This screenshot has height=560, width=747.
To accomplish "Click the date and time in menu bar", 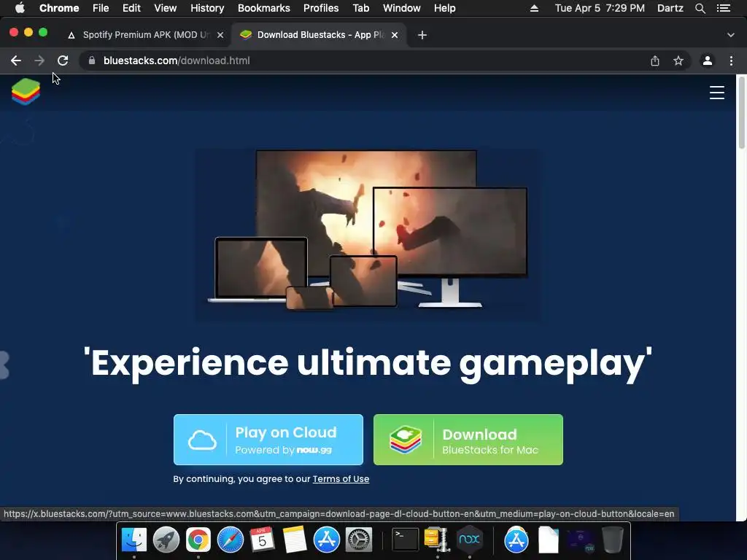I will click(600, 8).
